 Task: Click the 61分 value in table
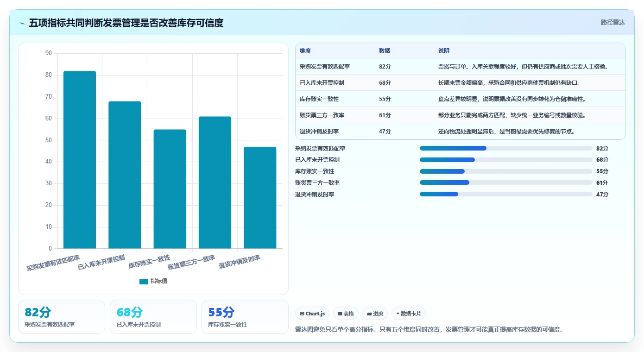click(385, 115)
